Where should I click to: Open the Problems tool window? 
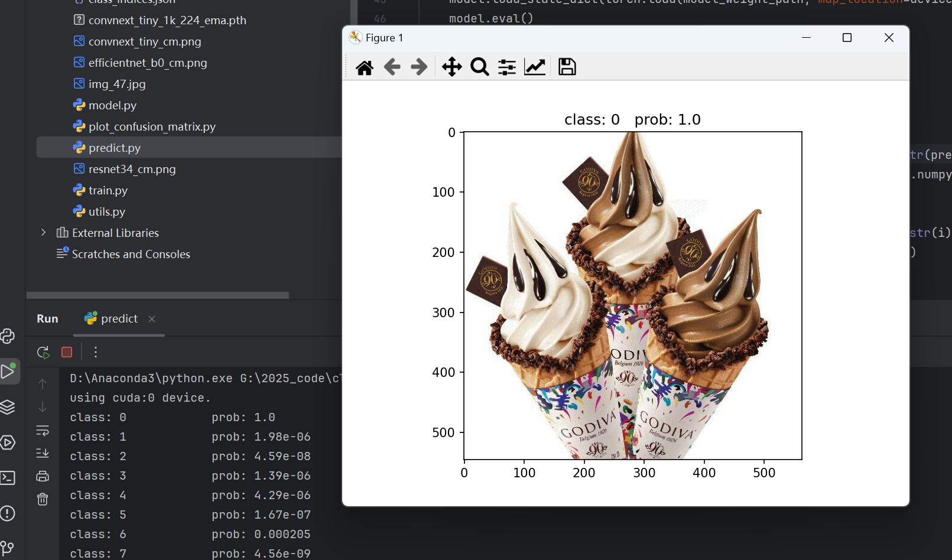[8, 513]
